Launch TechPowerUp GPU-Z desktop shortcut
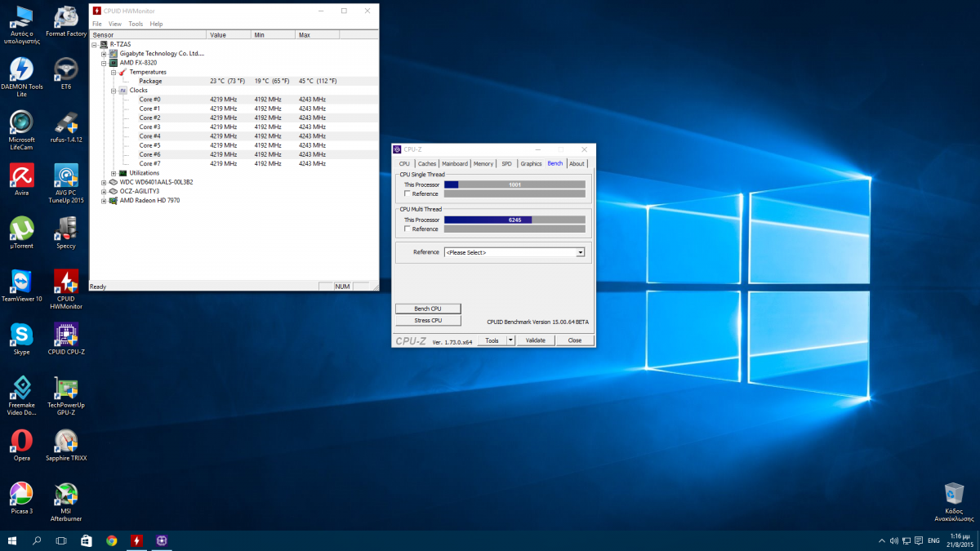980x551 pixels. 66,396
